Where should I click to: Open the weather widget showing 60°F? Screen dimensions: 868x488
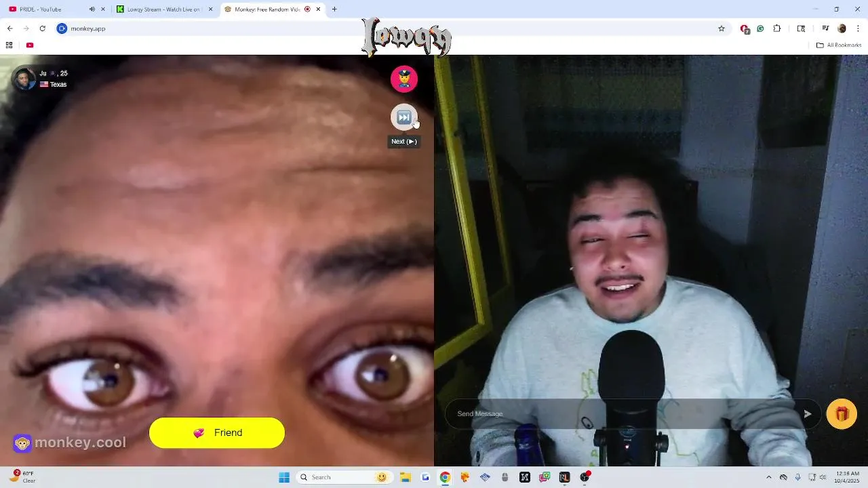click(x=20, y=477)
